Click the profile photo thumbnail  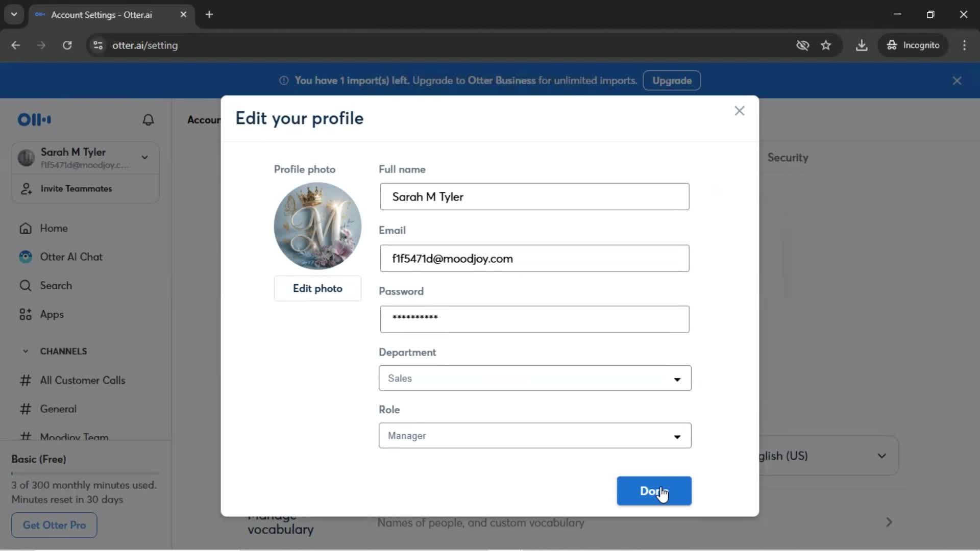pyautogui.click(x=317, y=226)
